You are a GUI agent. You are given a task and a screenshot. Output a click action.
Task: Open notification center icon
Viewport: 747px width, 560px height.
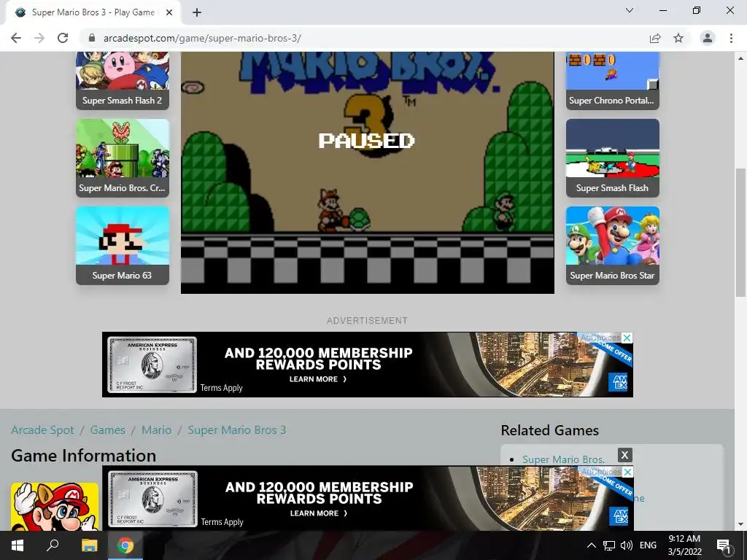(724, 545)
